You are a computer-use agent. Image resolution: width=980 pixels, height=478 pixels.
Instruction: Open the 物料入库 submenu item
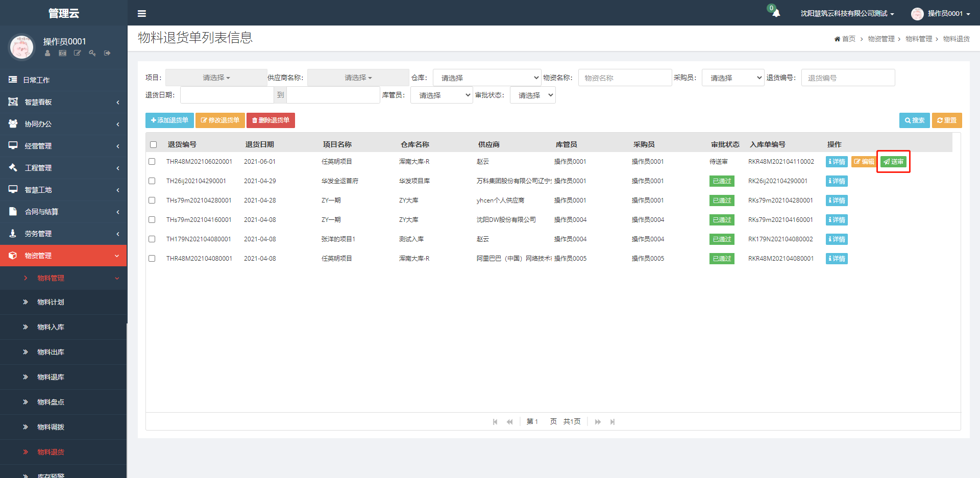[x=63, y=327]
